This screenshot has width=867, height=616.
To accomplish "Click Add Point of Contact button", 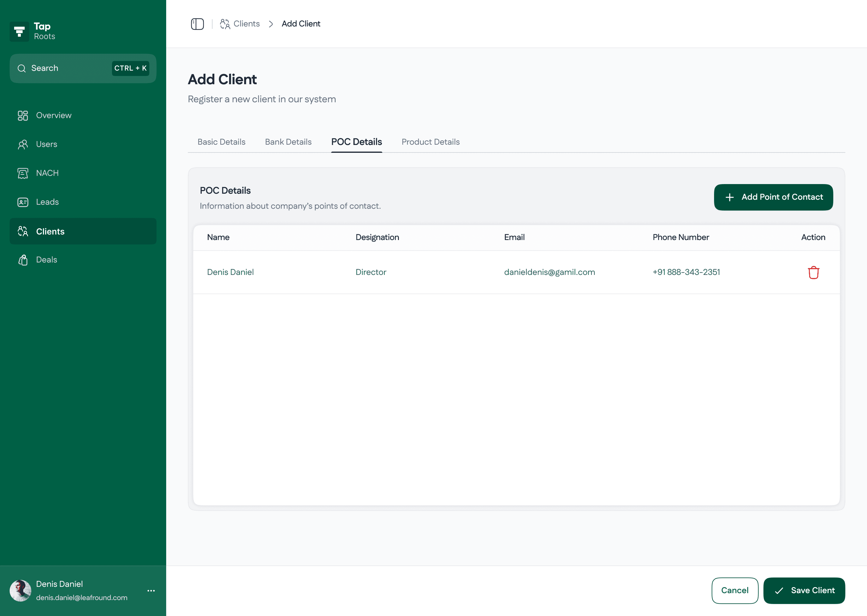I will pyautogui.click(x=773, y=197).
